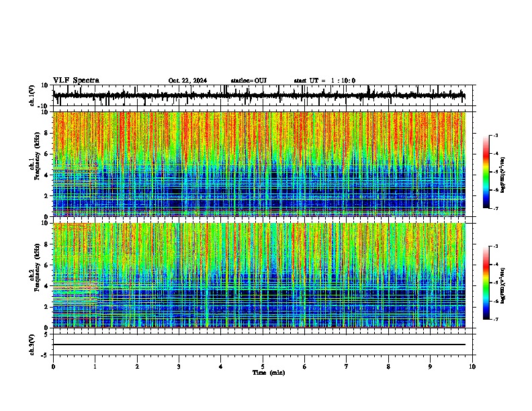This screenshot has width=532, height=411.
Task: Select the ch.3 flat-line voltage panel
Action: pyautogui.click(x=264, y=345)
